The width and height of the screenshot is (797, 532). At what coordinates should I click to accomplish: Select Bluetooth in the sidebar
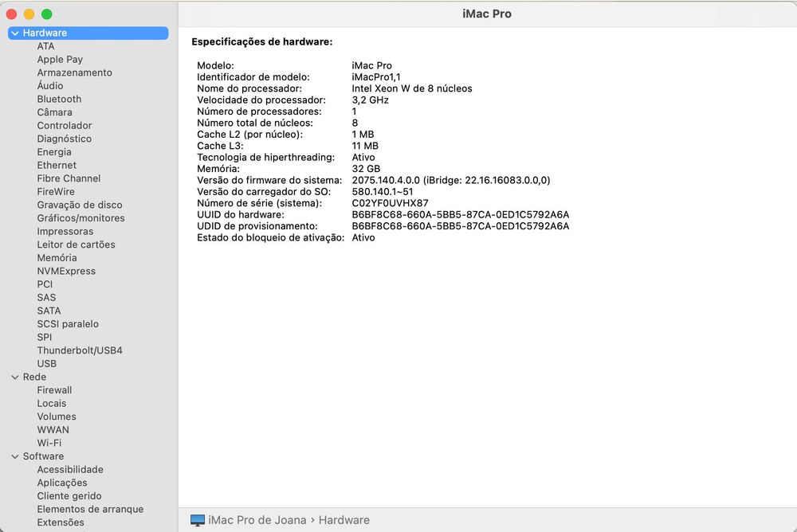pyautogui.click(x=59, y=99)
